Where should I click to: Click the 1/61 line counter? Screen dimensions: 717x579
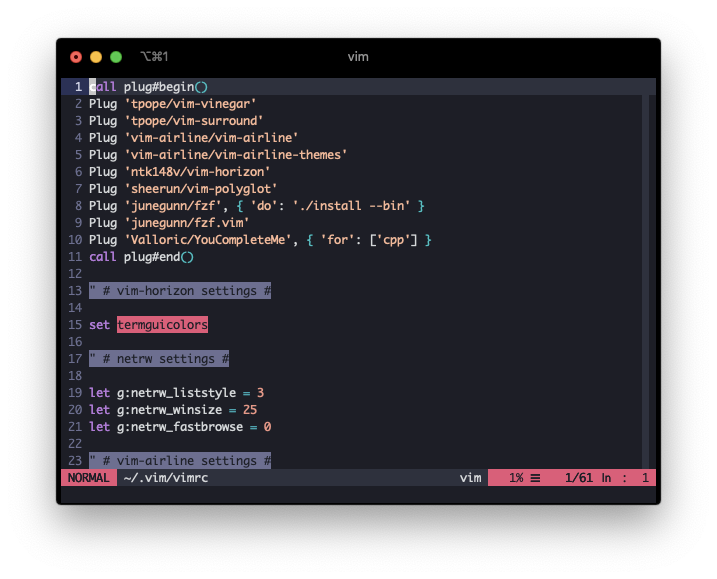579,478
